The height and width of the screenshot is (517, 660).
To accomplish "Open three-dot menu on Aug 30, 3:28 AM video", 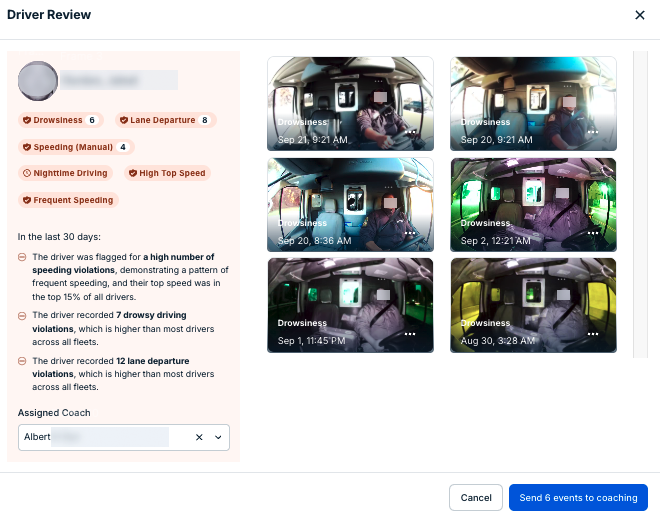I will point(593,333).
